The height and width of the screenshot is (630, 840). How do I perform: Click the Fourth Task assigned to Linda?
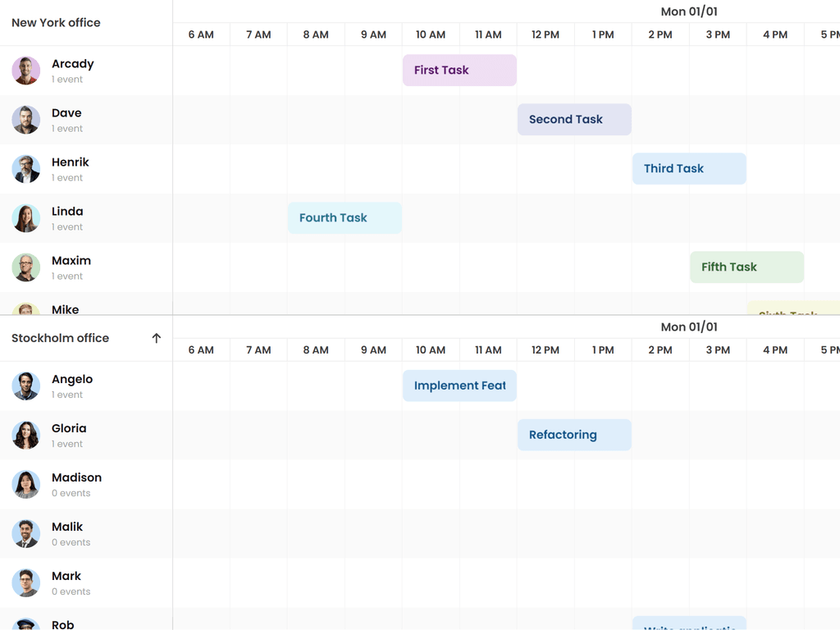click(344, 217)
